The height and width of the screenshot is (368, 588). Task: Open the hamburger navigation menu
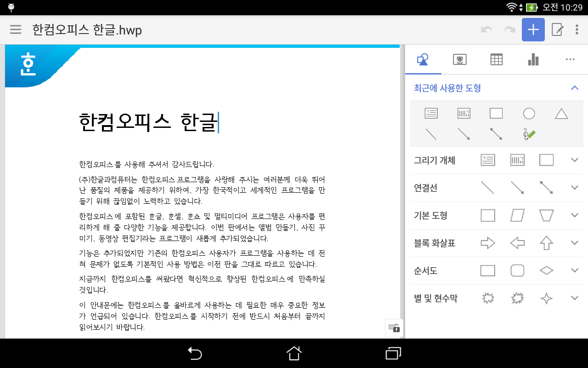[16, 30]
